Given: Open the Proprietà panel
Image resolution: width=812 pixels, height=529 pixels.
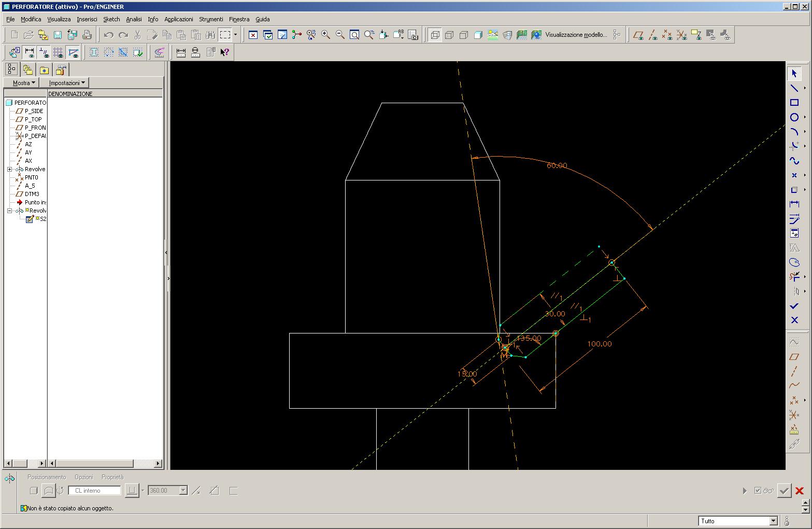Looking at the screenshot, I should (x=112, y=477).
